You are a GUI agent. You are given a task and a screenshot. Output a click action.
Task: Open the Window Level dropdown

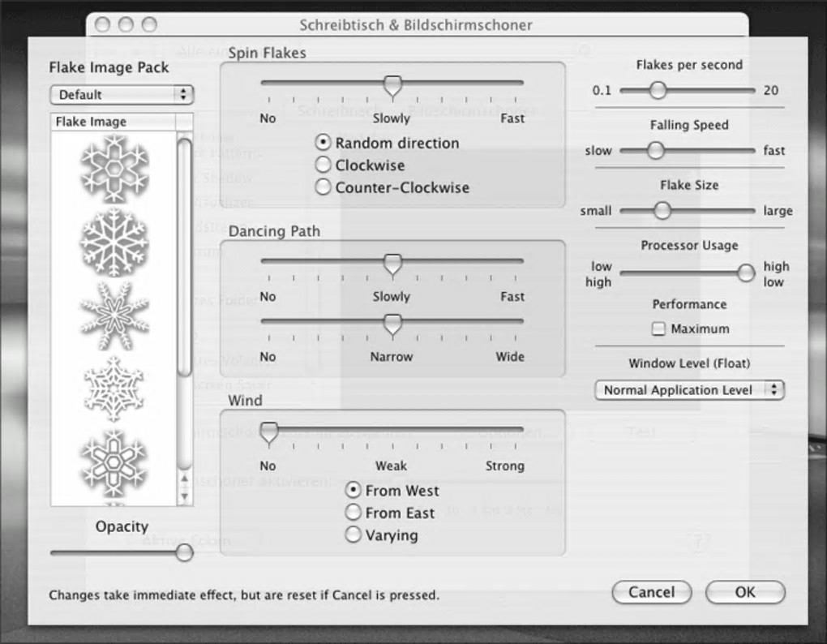pos(689,390)
